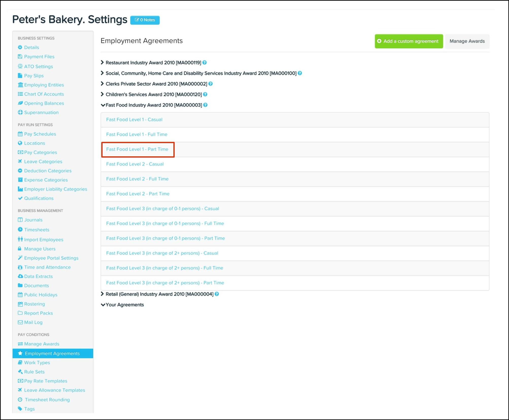Click the Tags icon in the sidebar

coord(20,409)
